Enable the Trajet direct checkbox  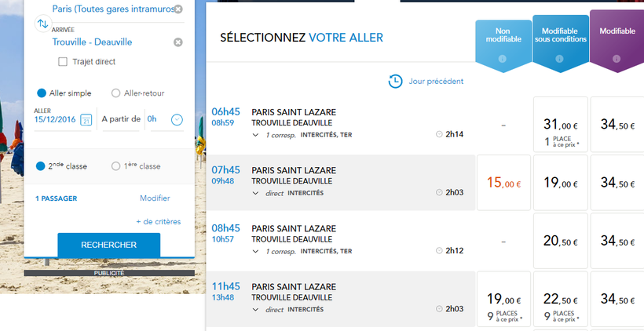coord(63,62)
